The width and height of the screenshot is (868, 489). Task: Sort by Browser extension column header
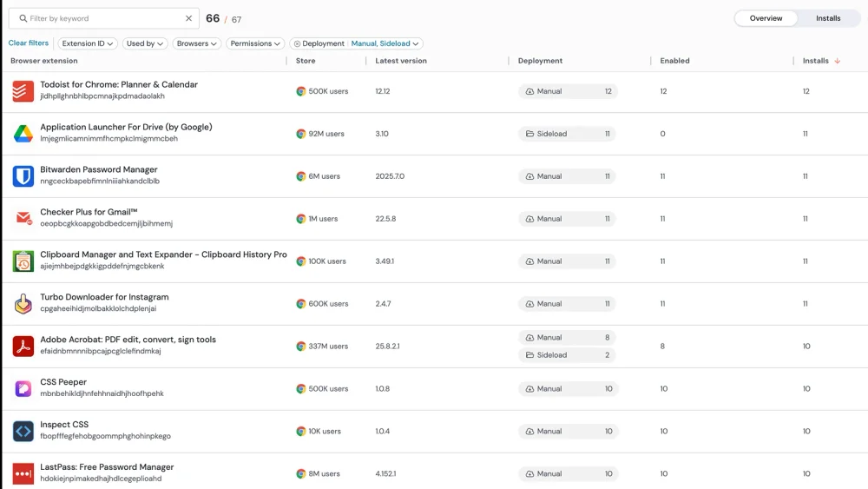[44, 61]
